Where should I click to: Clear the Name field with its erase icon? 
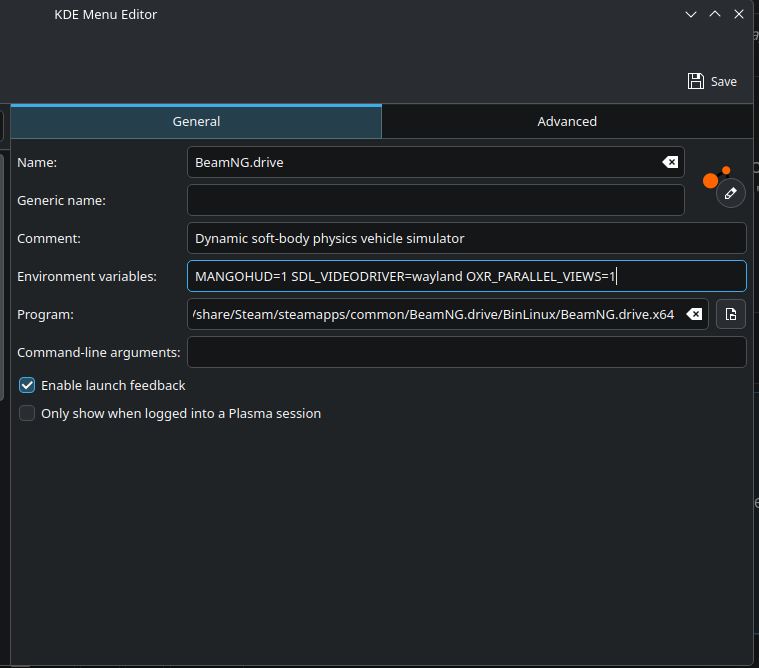tap(670, 162)
